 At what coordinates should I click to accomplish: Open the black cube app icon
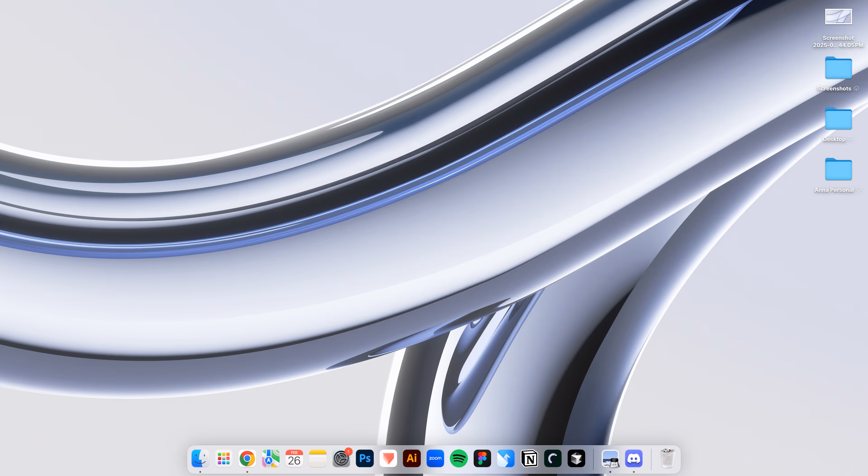coord(577,458)
